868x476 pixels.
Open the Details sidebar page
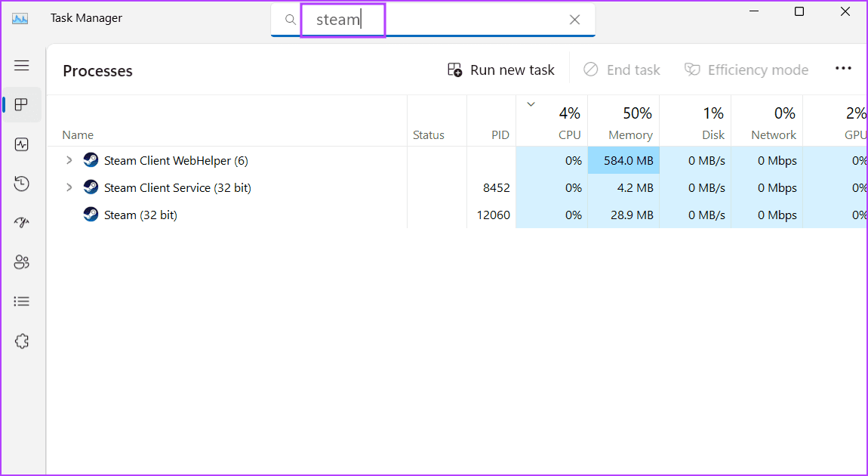pyautogui.click(x=22, y=301)
